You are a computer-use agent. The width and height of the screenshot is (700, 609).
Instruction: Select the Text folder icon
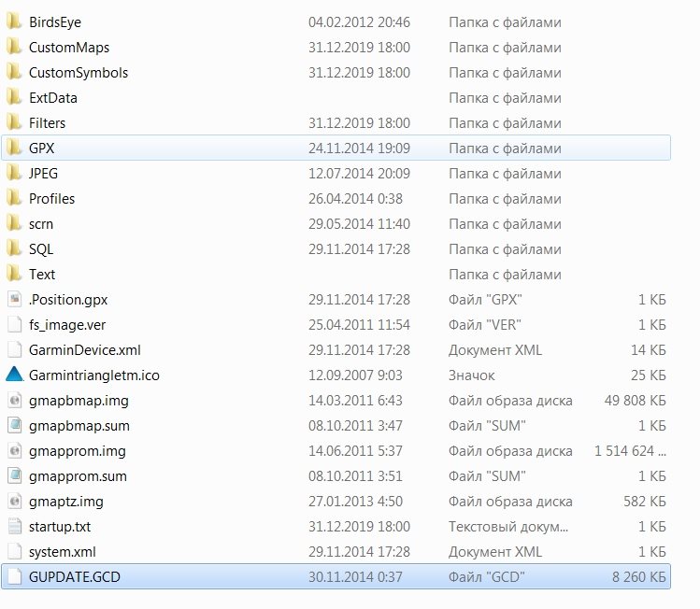[14, 274]
